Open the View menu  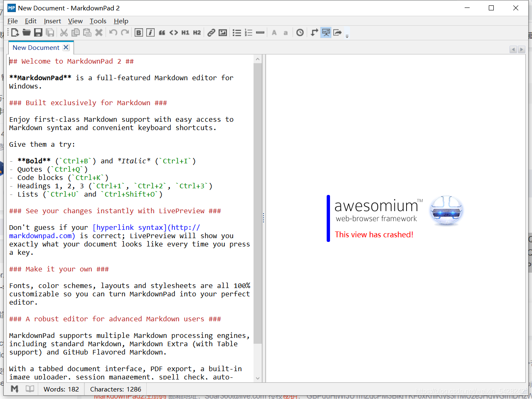(x=75, y=21)
